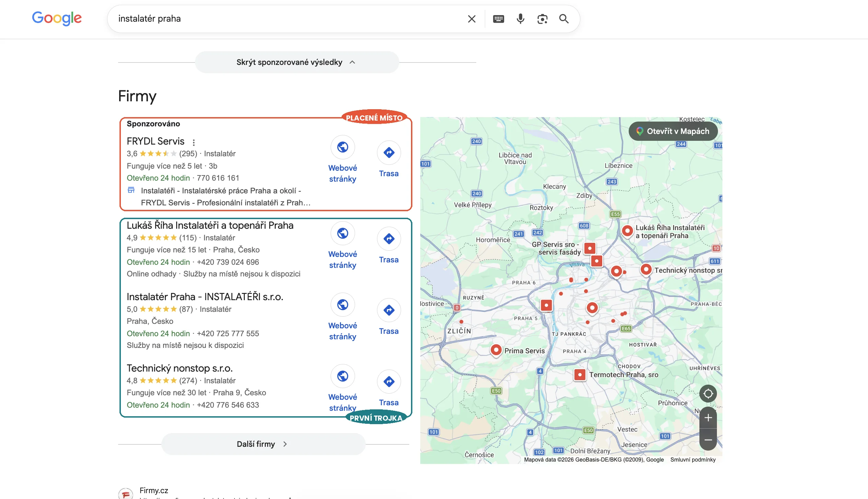Get directions to FRYDL Servis via Trasa icon
The height and width of the screenshot is (499, 868).
389,152
